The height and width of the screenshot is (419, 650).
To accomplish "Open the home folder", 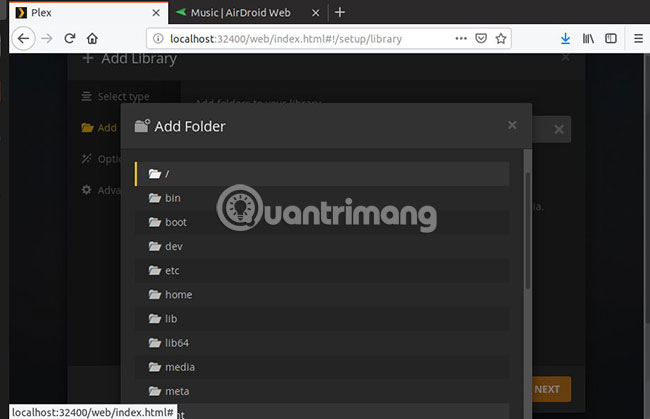I will pyautogui.click(x=322, y=295).
